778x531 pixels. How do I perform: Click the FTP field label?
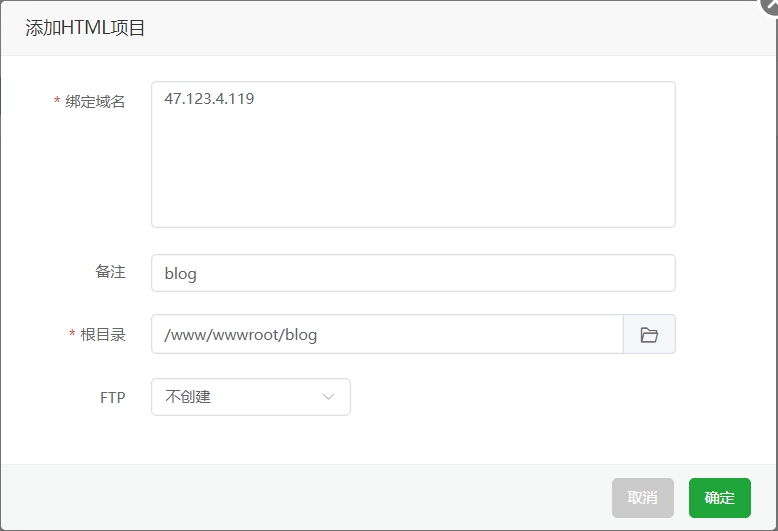click(112, 397)
